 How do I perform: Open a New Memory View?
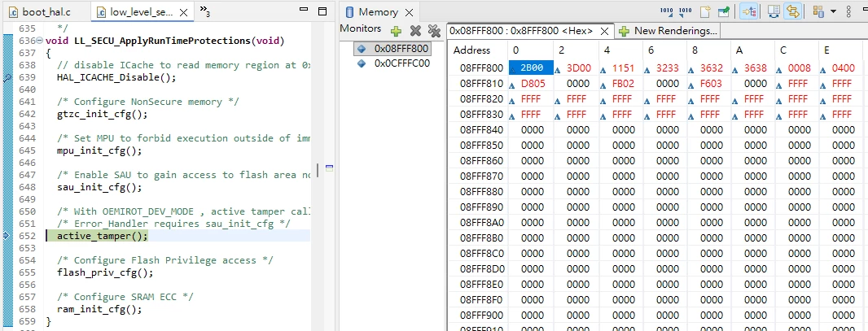(x=704, y=11)
